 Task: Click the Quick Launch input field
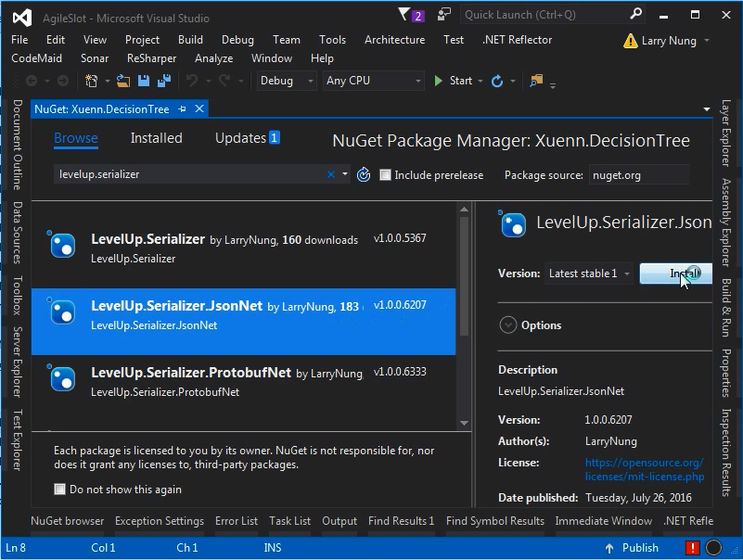pyautogui.click(x=544, y=15)
